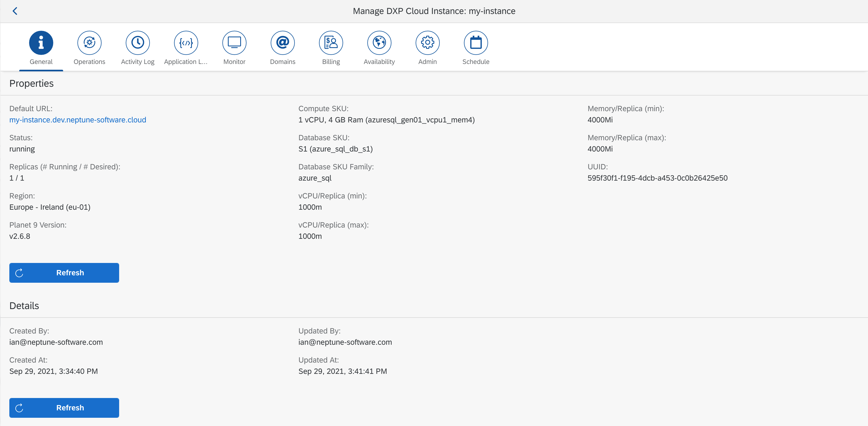This screenshot has width=868, height=426.
Task: Click Refresh button under Properties
Action: (64, 273)
